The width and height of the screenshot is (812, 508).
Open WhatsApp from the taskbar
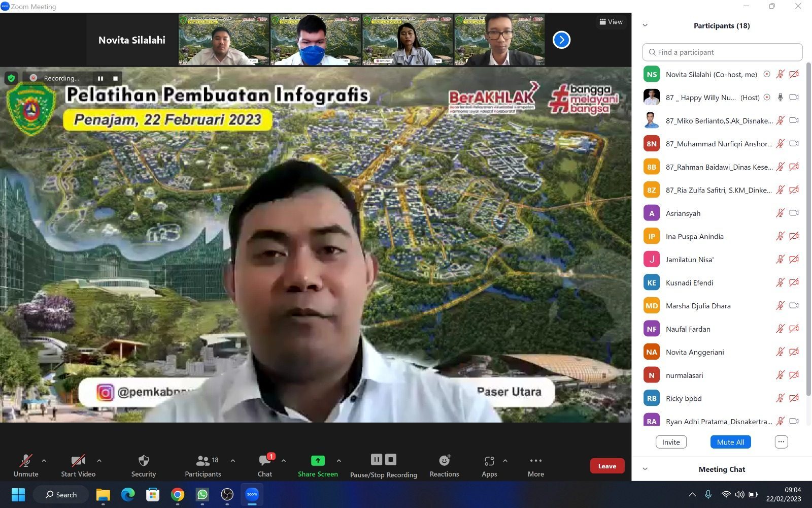202,494
